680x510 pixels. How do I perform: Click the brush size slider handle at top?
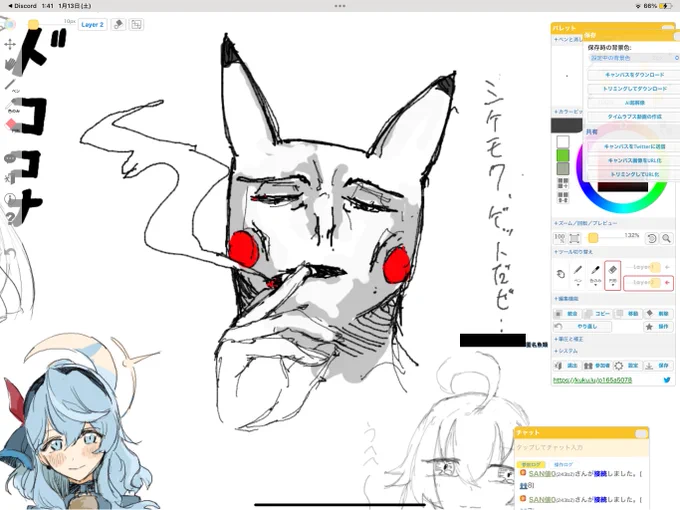[33, 24]
